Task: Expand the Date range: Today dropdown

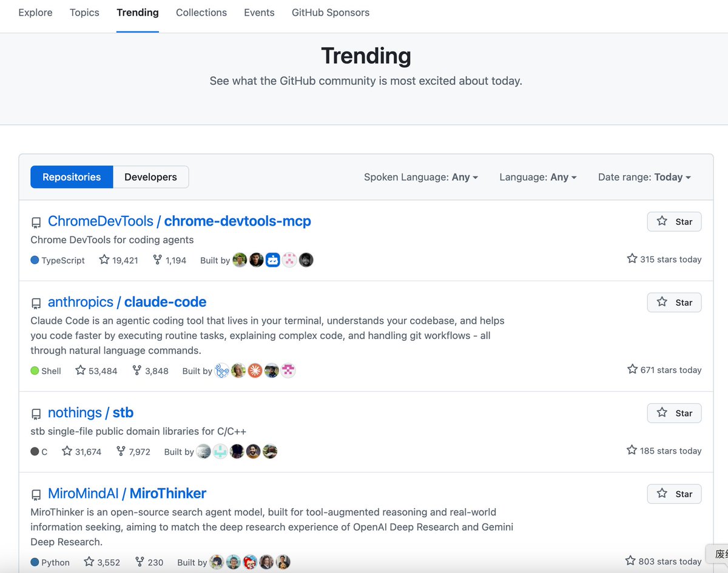Action: (644, 177)
